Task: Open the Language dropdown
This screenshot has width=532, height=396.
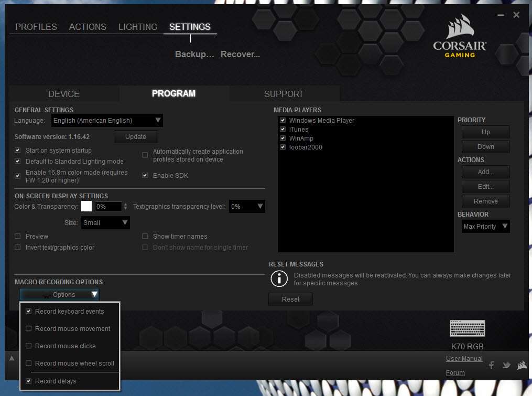Action: pos(107,120)
